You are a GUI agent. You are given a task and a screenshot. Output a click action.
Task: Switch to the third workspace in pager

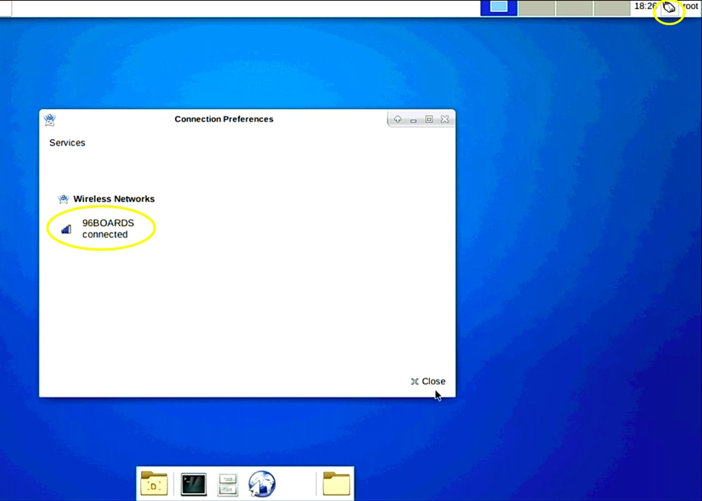click(575, 8)
